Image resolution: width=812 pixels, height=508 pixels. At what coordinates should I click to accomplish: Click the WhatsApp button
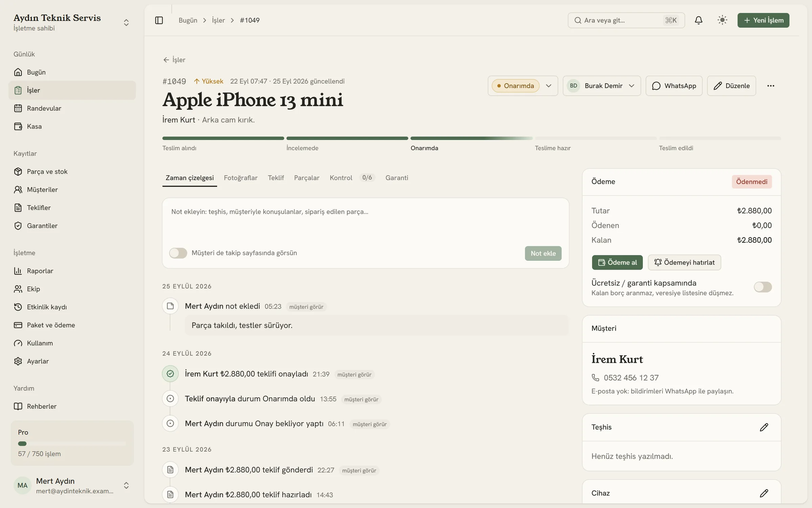pyautogui.click(x=674, y=86)
